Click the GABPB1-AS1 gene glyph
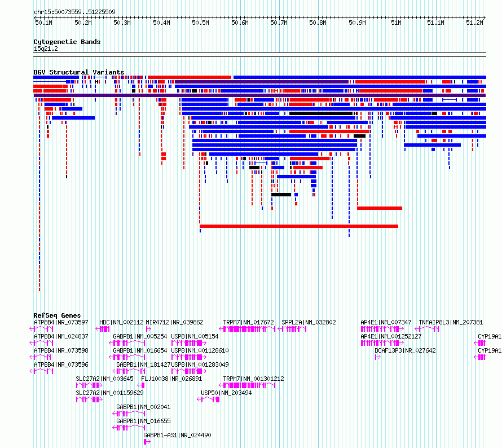Image resolution: width=502 pixels, height=448 pixels. click(147, 442)
